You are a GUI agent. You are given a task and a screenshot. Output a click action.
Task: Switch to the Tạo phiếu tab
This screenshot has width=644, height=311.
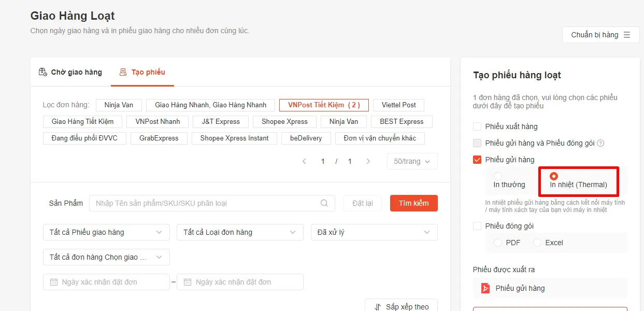[x=142, y=72]
